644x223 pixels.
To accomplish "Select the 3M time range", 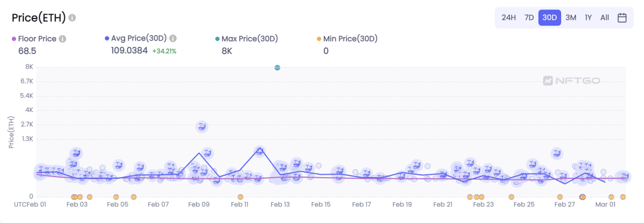I will pos(571,18).
